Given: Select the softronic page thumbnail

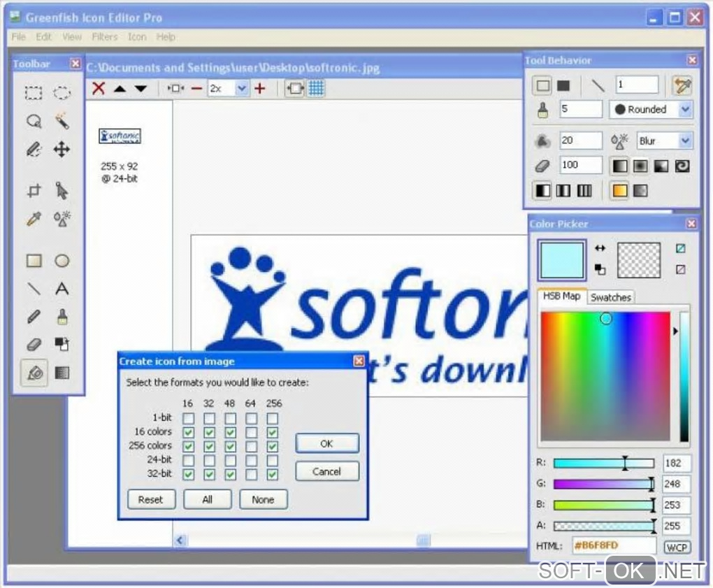Looking at the screenshot, I should 120,136.
